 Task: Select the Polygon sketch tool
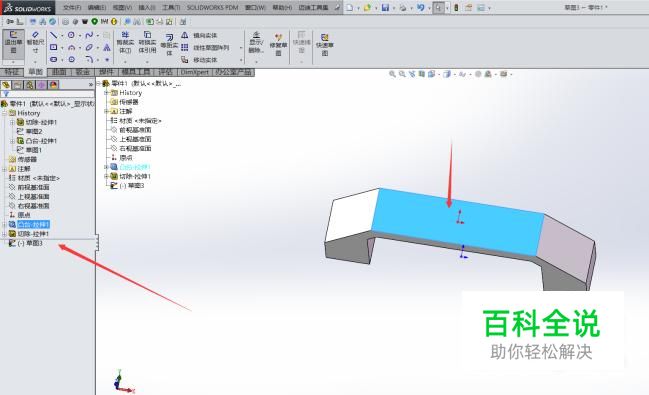71,60
